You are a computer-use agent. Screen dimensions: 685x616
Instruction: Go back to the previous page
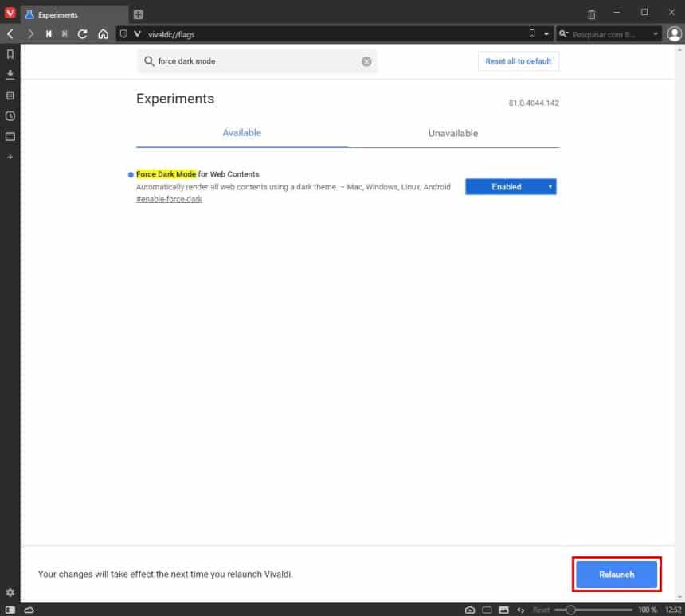(10, 34)
